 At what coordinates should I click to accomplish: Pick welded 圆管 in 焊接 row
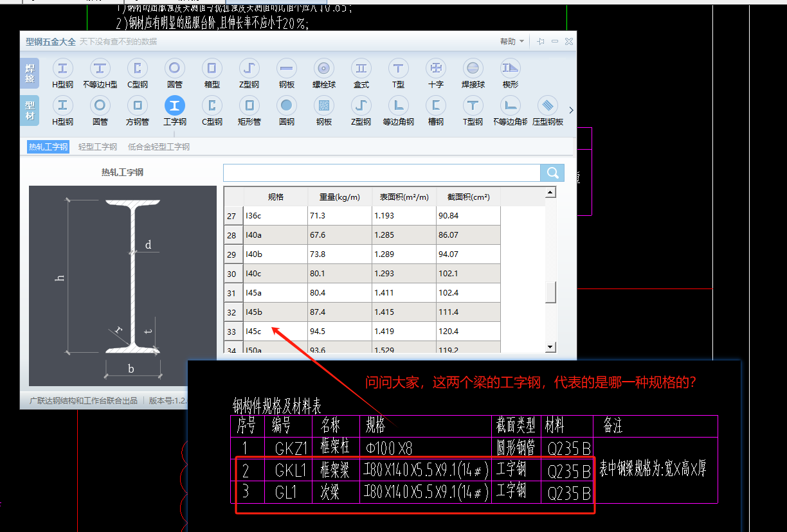(174, 73)
